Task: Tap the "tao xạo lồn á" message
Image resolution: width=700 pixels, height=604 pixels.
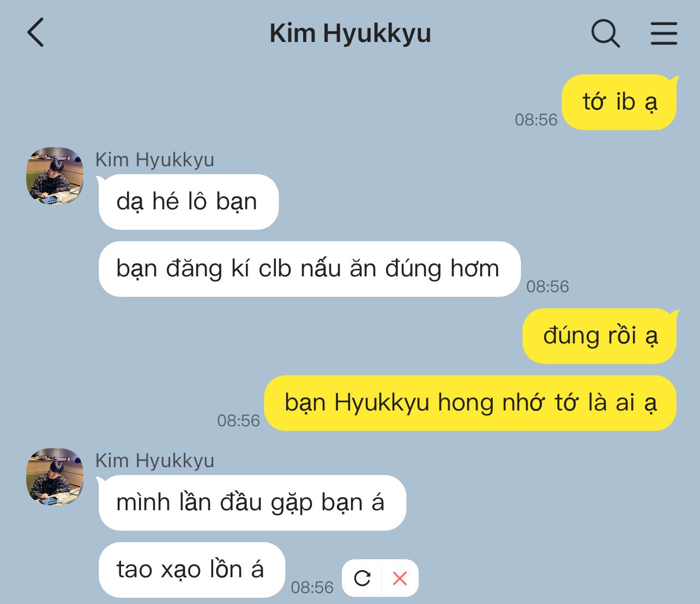Action: (191, 570)
